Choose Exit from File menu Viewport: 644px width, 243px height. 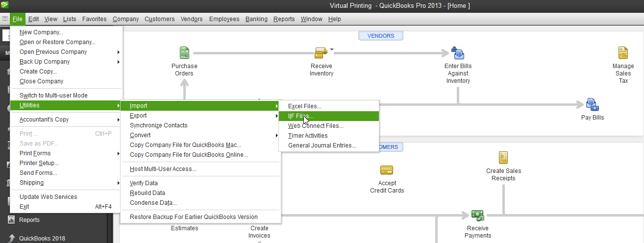pos(66,207)
